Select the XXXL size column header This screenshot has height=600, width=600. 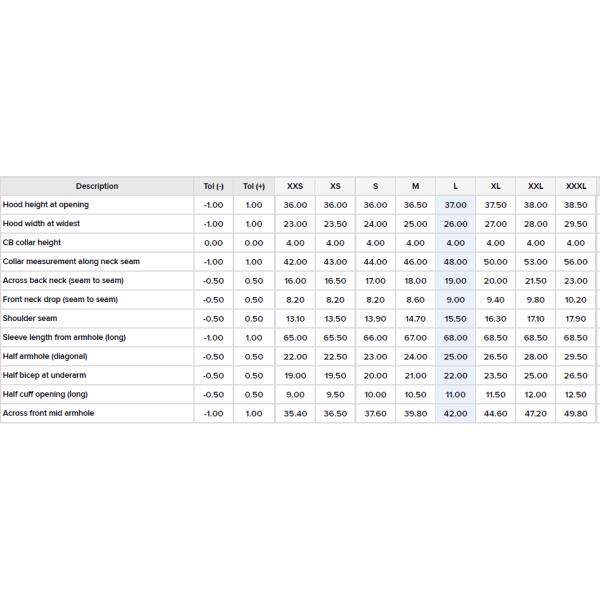576,186
